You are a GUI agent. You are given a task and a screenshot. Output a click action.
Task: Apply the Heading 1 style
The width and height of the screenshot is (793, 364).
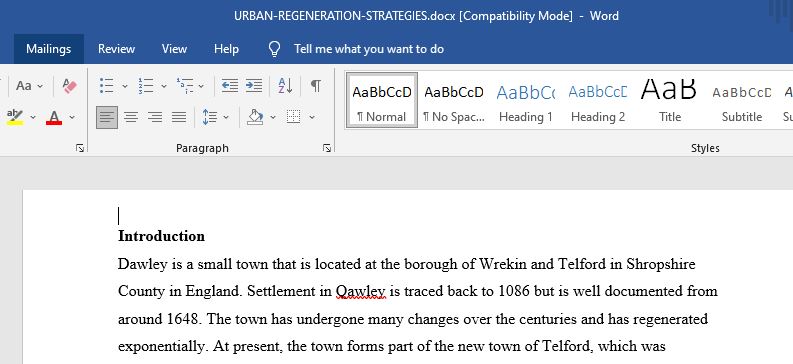525,100
